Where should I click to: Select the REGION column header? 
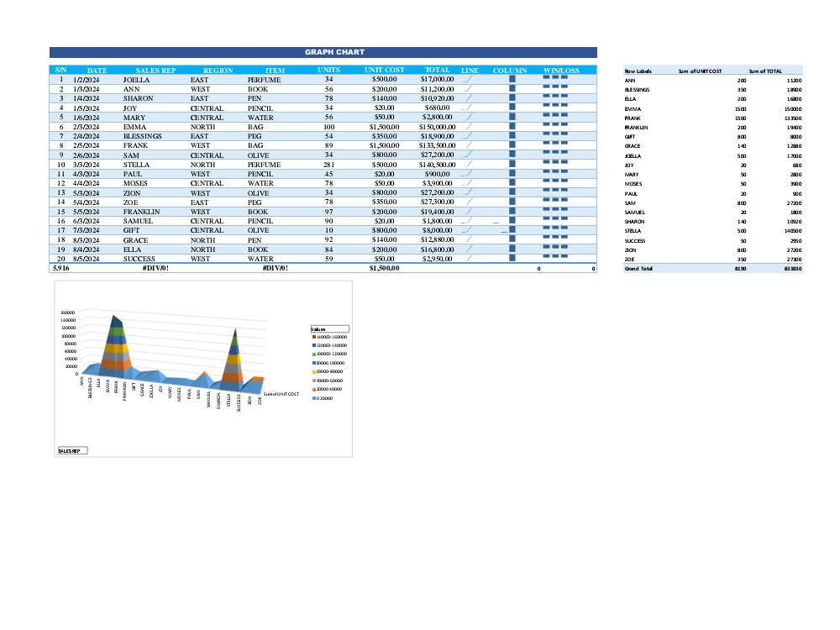[x=218, y=71]
